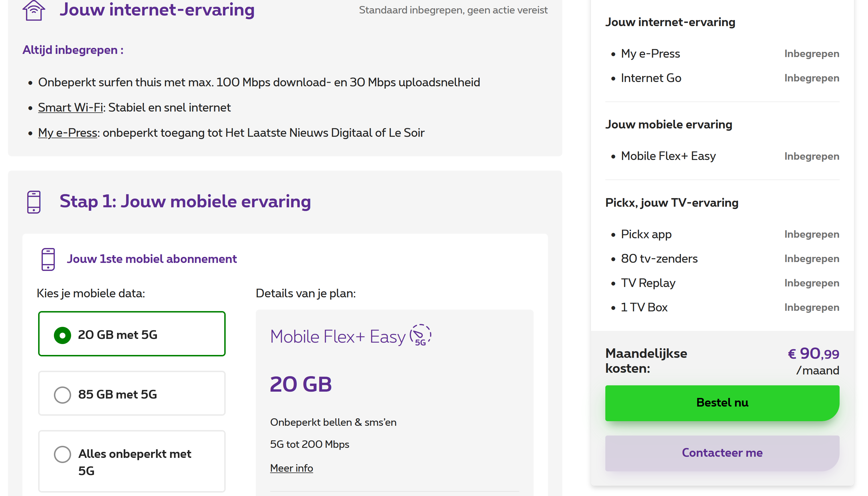Screen dimensions: 868x496
Task: Click the Onbeperkt bellen & sms'en line
Action: point(333,422)
